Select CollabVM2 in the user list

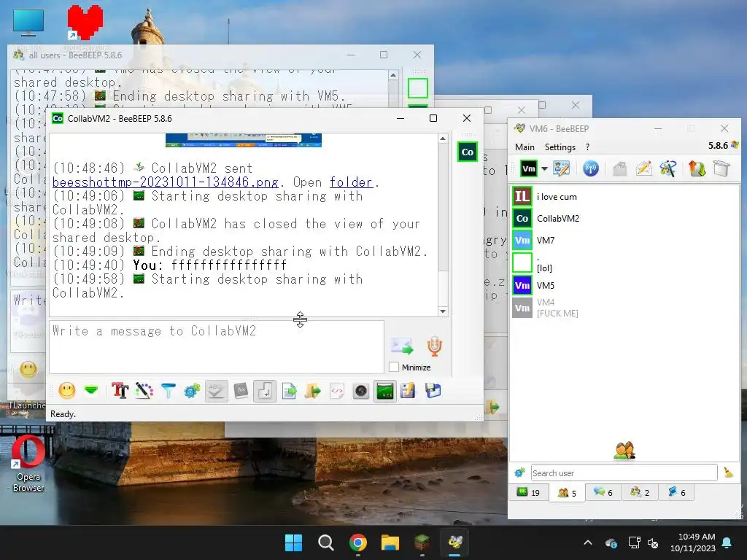tap(624, 219)
